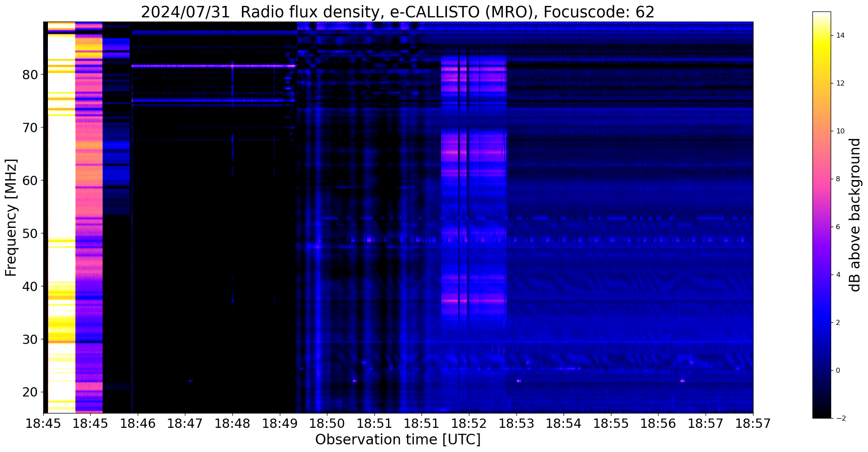The height and width of the screenshot is (452, 868).
Task: Click the 18:56 time tick label
Action: (658, 423)
